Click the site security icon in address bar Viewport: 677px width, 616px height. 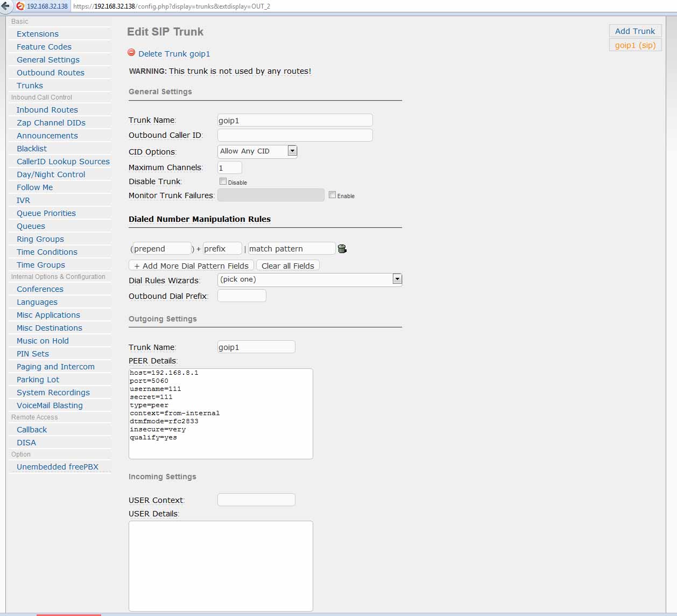(20, 6)
